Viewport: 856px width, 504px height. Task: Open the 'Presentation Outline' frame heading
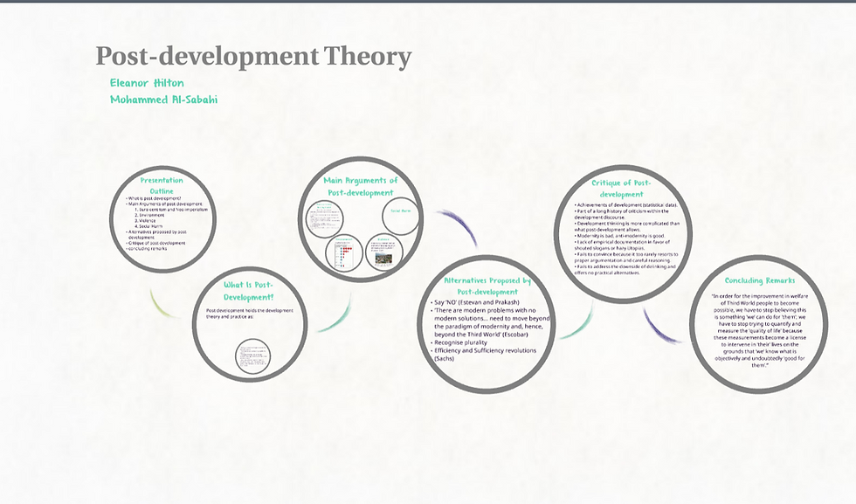162,185
